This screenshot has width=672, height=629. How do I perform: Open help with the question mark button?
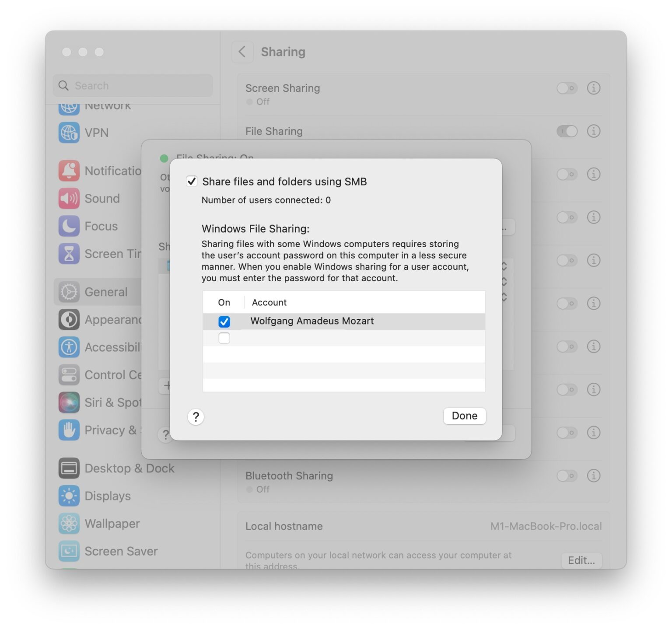click(x=196, y=416)
